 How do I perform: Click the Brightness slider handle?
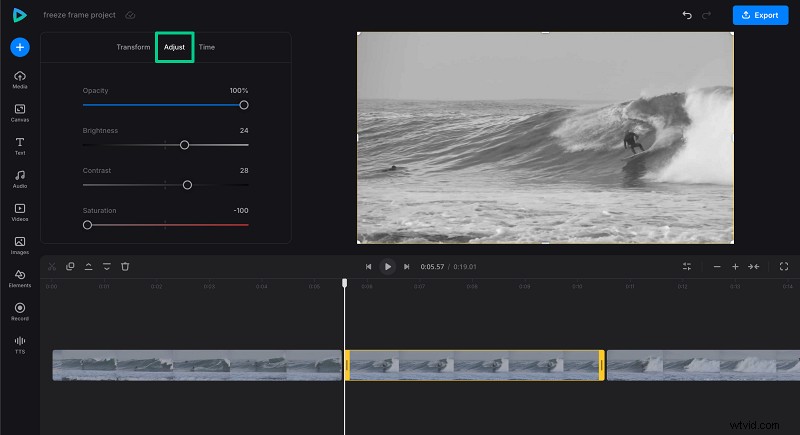coord(184,145)
